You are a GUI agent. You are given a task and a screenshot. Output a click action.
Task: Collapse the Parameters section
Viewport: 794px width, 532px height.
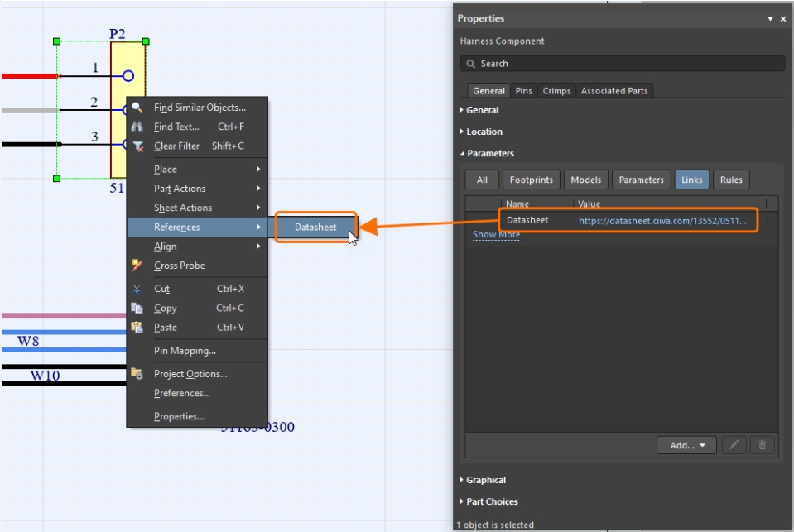[487, 153]
